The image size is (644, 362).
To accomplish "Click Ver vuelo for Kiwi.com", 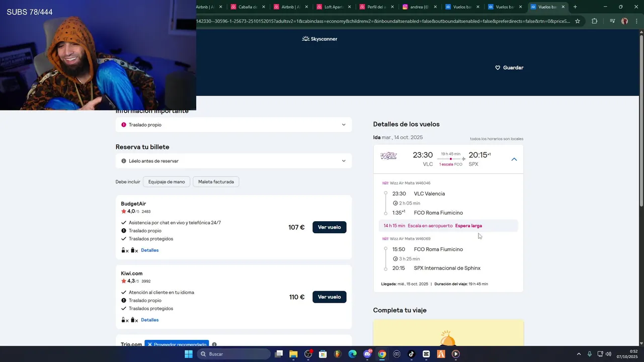I will point(329,297).
